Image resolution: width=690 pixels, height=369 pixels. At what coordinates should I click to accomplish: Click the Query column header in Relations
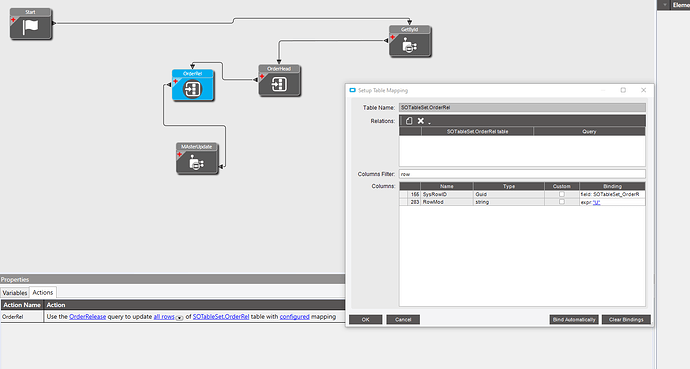click(x=589, y=132)
